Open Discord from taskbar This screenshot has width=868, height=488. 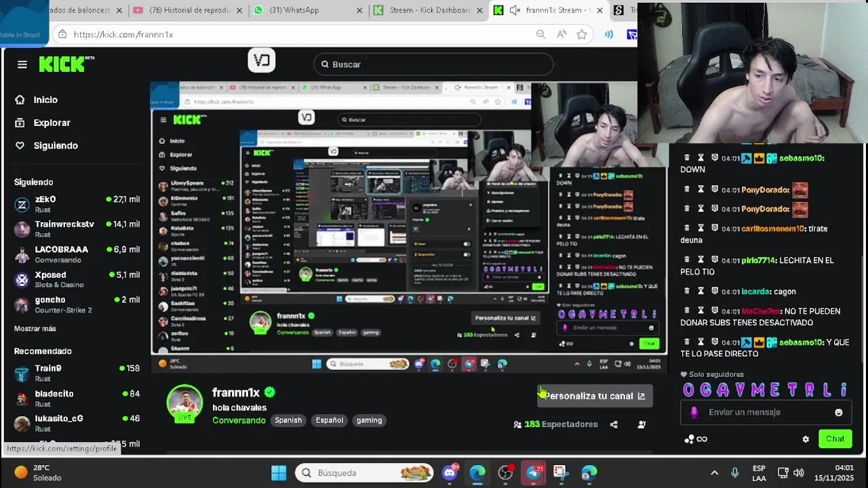pyautogui.click(x=450, y=472)
